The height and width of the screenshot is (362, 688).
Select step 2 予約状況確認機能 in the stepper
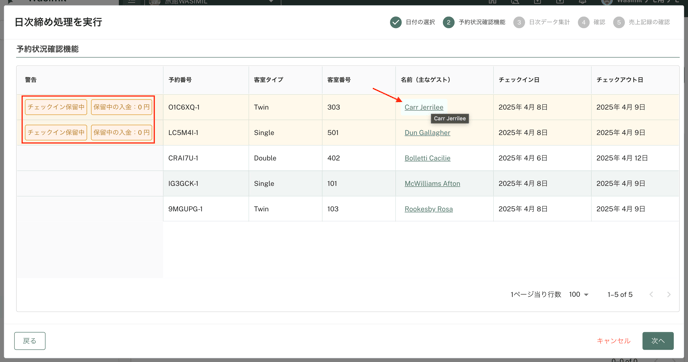(x=474, y=22)
